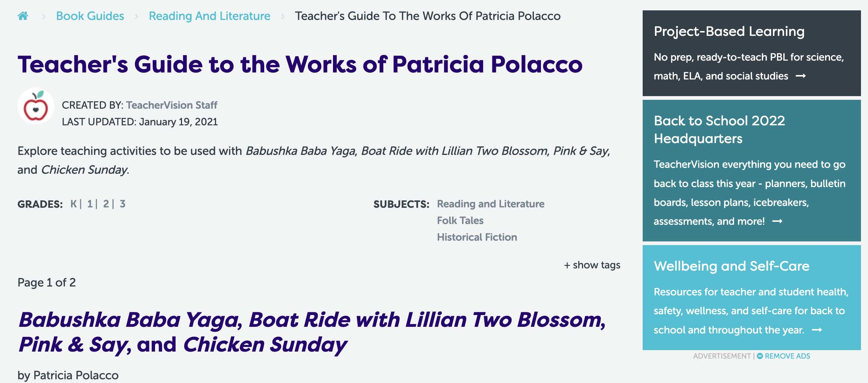
Task: Click the arrow icon on Back to School card
Action: click(777, 221)
